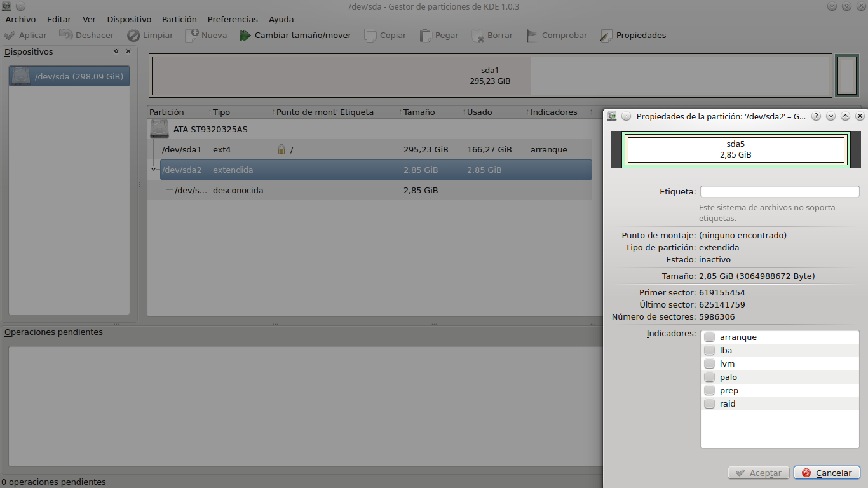The image size is (868, 488).
Task: Click the Primer sector value 619155454
Action: (x=722, y=292)
